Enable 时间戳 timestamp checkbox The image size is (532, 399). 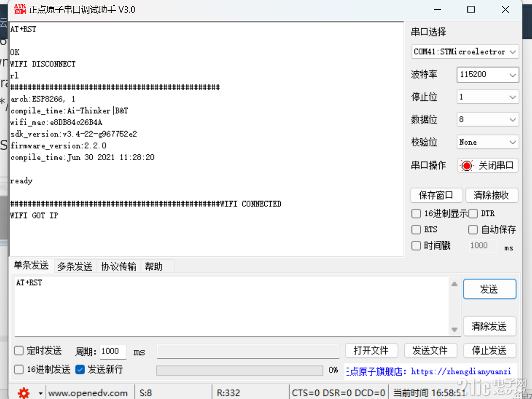pos(416,246)
